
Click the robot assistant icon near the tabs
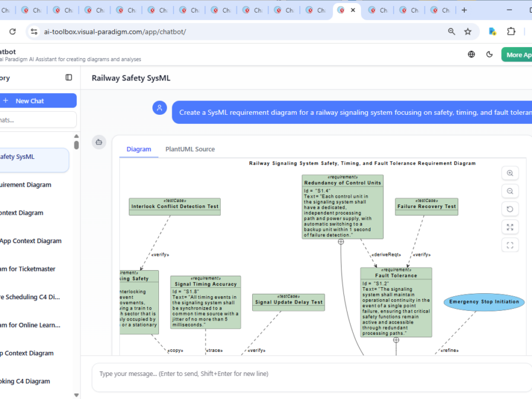coord(99,141)
